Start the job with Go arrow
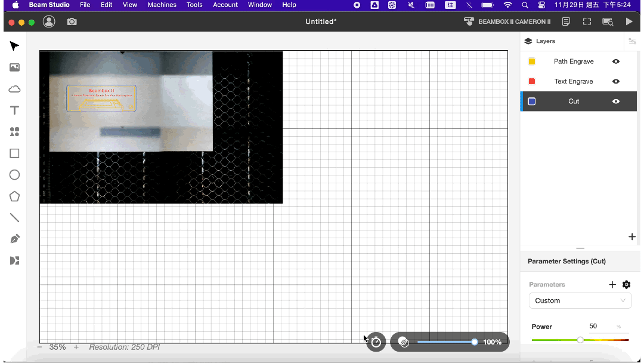The width and height of the screenshot is (644, 363). coord(629,21)
